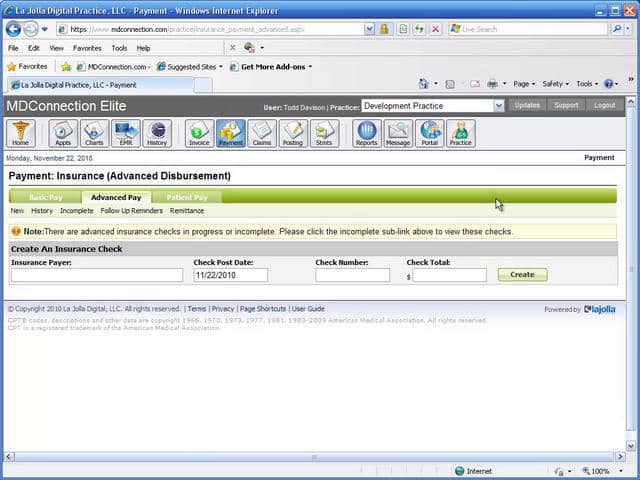Open the Page Shortcuts footer link
This screenshot has height=480, width=640.
263,309
